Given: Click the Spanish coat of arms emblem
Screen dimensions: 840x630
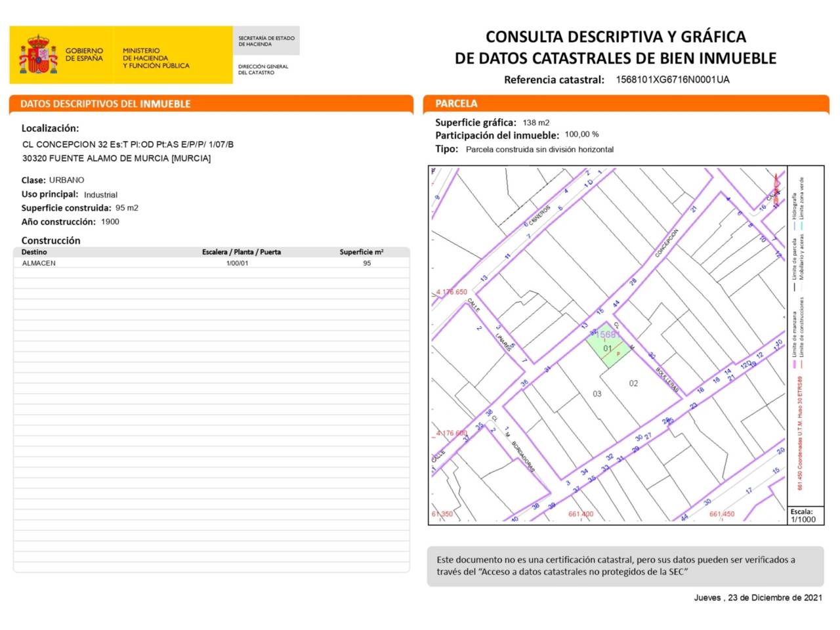Looking at the screenshot, I should pos(38,55).
